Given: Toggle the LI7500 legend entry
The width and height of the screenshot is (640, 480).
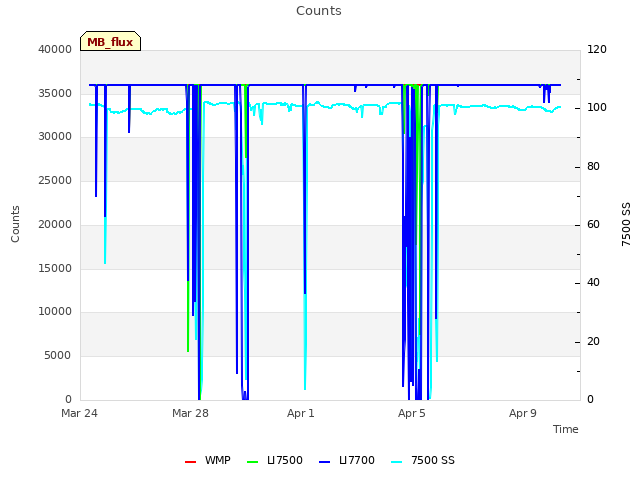Looking at the screenshot, I should [275, 460].
